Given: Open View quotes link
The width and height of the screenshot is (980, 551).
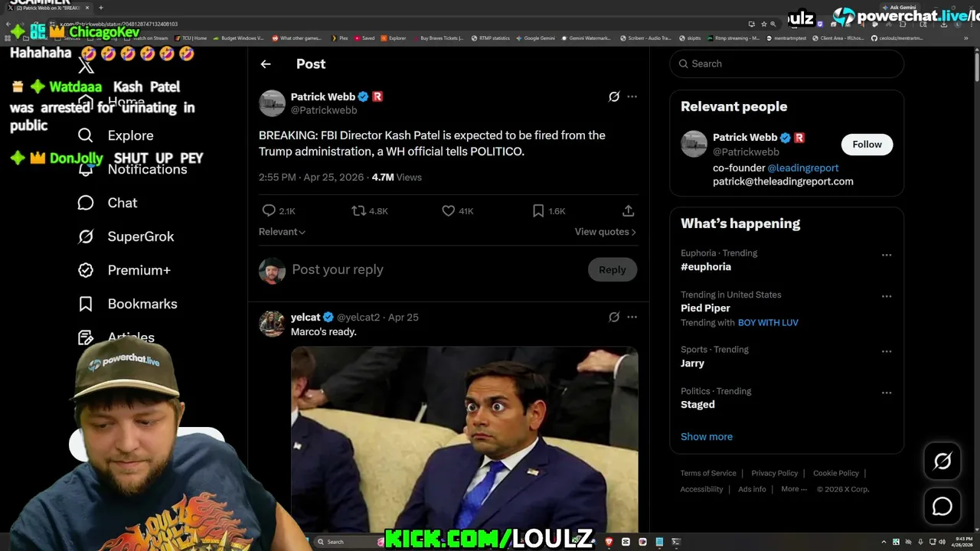Looking at the screenshot, I should tap(605, 232).
